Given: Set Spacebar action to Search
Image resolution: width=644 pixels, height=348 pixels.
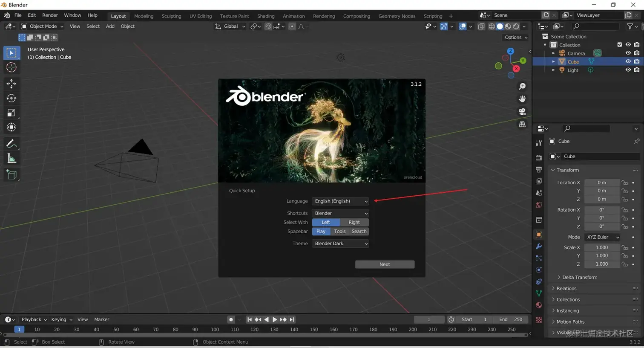Looking at the screenshot, I should tap(359, 232).
